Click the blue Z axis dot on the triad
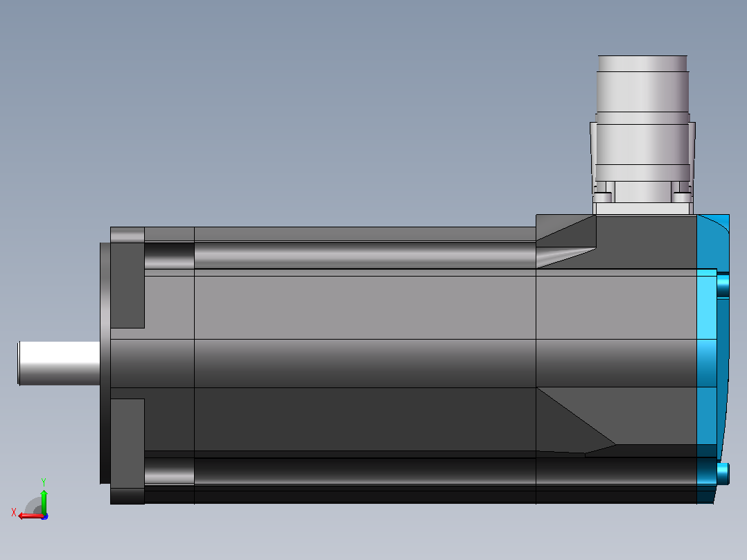Image resolution: width=747 pixels, height=560 pixels. (x=45, y=516)
